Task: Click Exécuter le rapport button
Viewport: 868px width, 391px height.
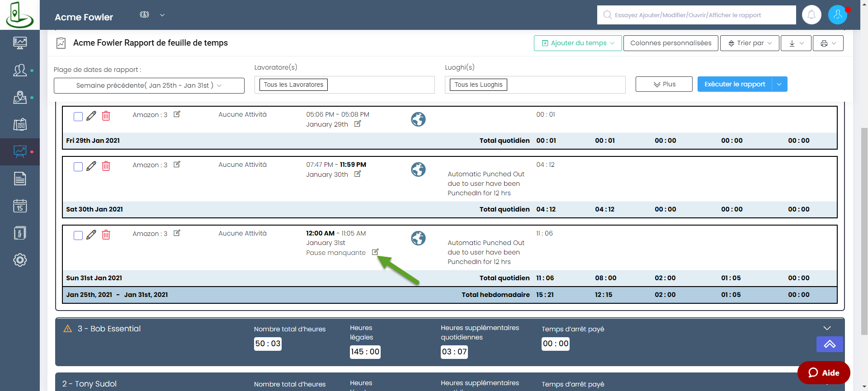Action: pyautogui.click(x=735, y=84)
